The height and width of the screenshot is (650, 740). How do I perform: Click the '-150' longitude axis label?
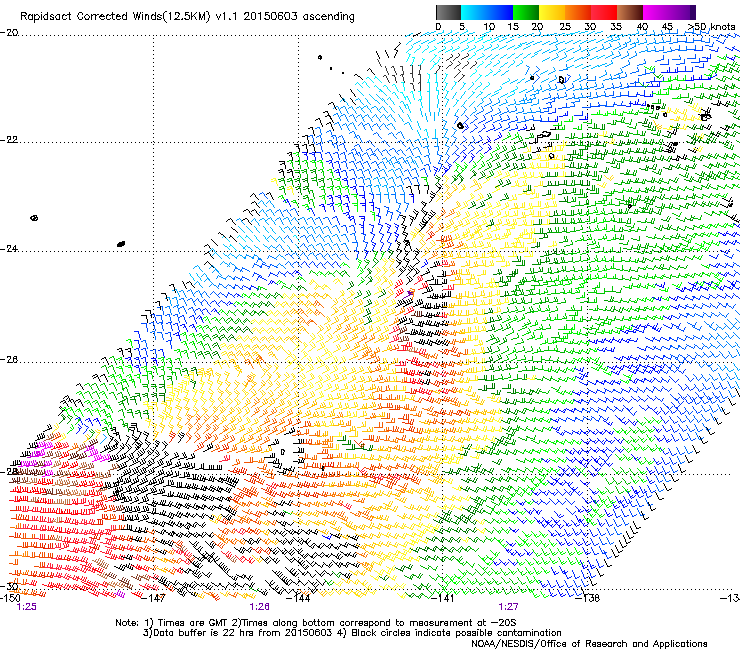click(x=10, y=598)
